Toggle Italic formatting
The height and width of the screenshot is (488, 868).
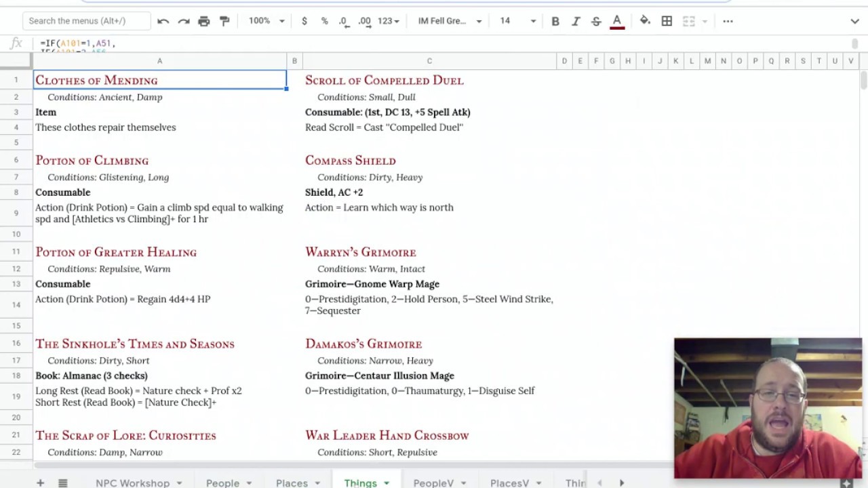pos(576,21)
